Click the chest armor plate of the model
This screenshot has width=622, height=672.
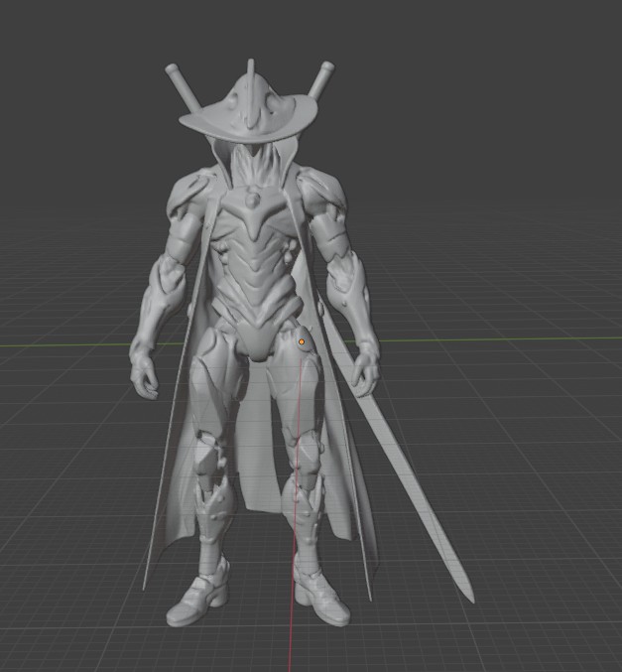click(x=254, y=213)
